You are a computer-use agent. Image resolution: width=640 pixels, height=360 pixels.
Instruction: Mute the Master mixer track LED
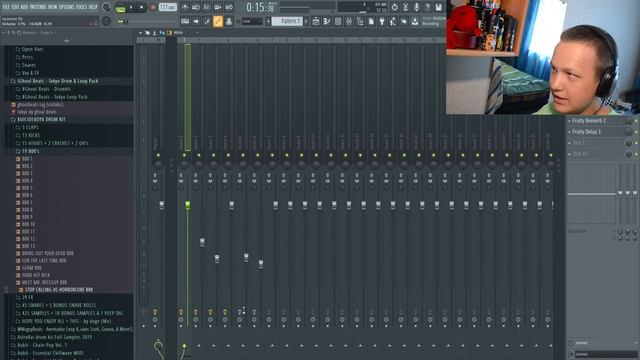(x=158, y=156)
